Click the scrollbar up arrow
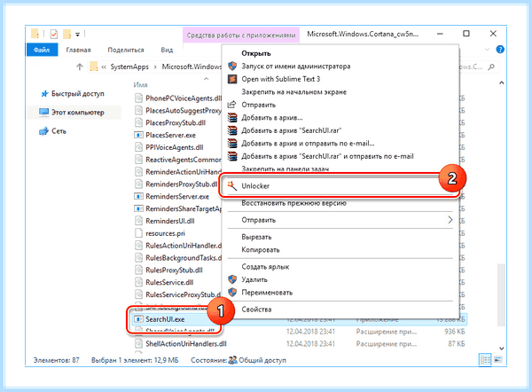This screenshot has width=532, height=392. tap(502, 82)
